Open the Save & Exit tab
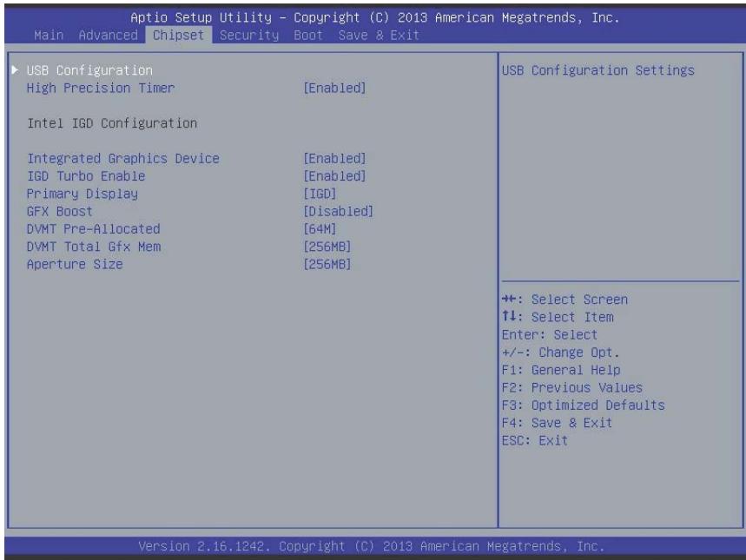Image resolution: width=746 pixels, height=560 pixels. pyautogui.click(x=379, y=36)
